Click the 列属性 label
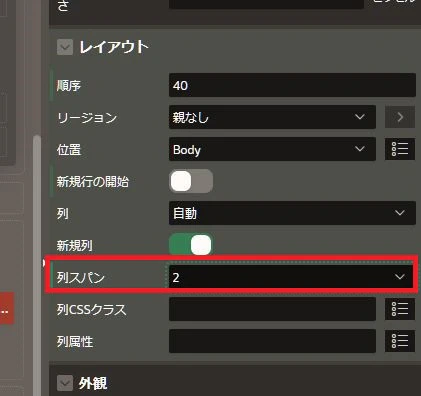This screenshot has width=421, height=396. pyautogui.click(x=75, y=342)
